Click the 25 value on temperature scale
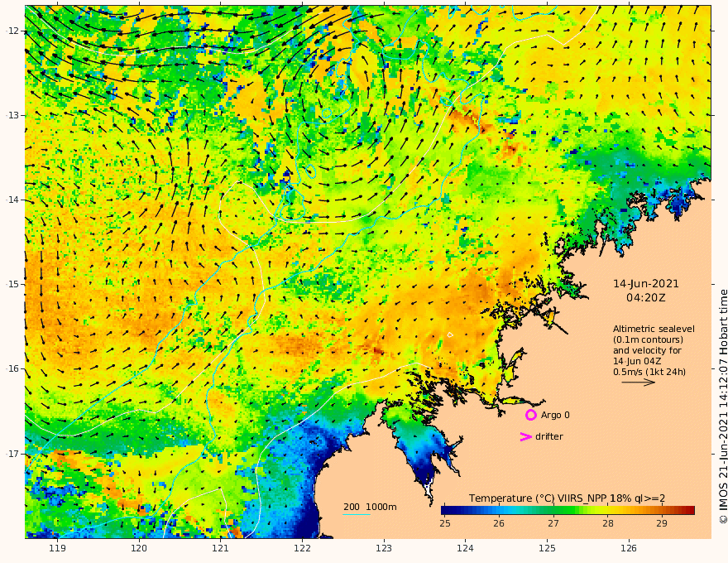Image resolution: width=728 pixels, height=563 pixels. click(x=445, y=523)
